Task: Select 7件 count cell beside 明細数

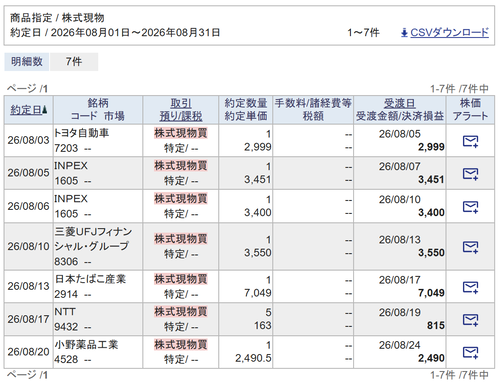Action: click(74, 62)
